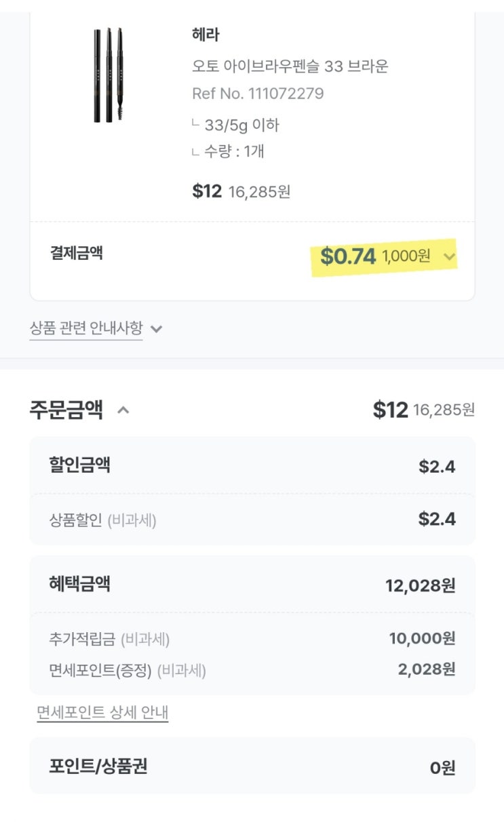Screen dimensions: 504x822
Task: Tap the 추가적립금 10,000원 amount
Action: (422, 638)
